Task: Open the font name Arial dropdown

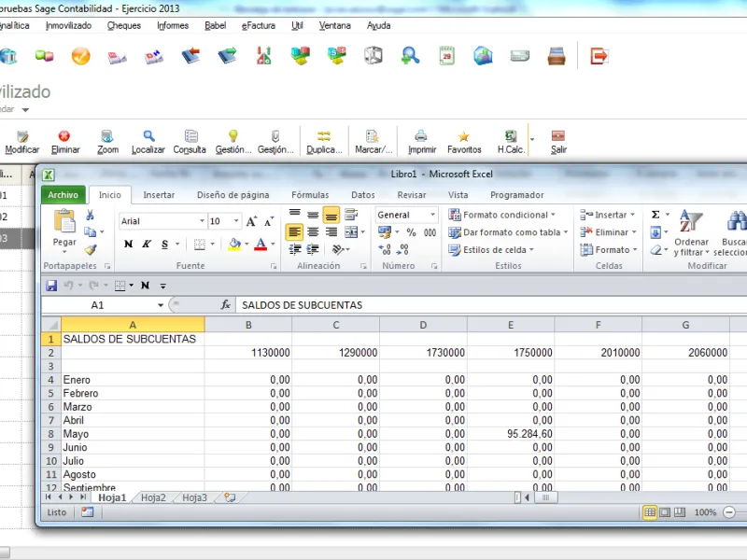Action: 202,221
